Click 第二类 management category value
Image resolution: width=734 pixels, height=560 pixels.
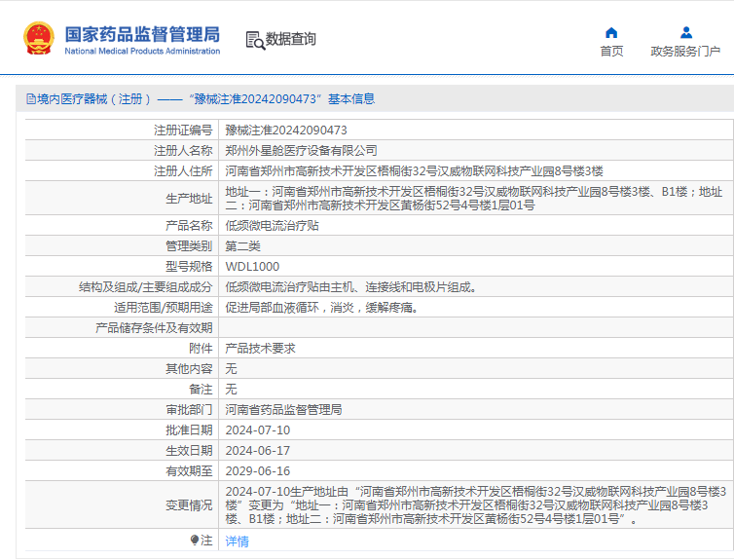(243, 246)
